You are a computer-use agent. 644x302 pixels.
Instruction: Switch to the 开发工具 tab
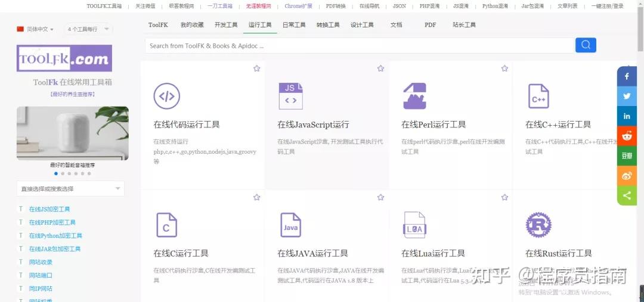(x=226, y=25)
